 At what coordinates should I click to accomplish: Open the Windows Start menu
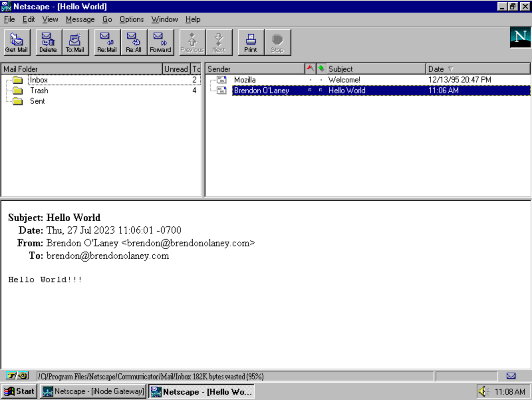point(19,391)
